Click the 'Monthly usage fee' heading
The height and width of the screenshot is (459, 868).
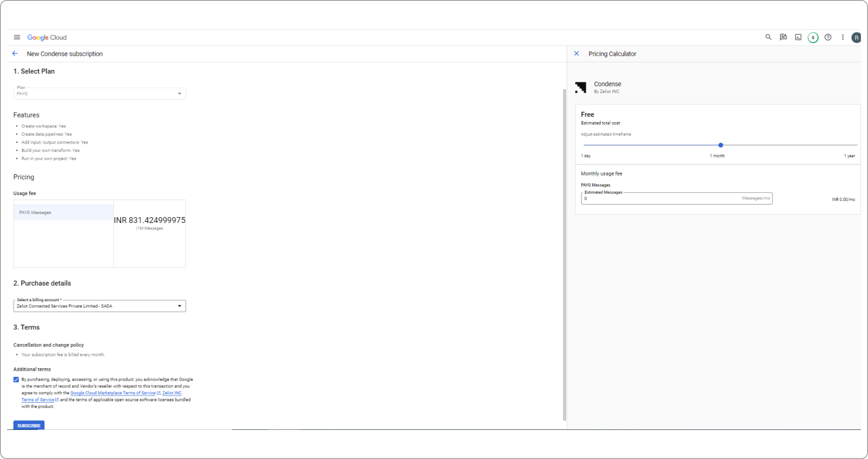(x=602, y=174)
